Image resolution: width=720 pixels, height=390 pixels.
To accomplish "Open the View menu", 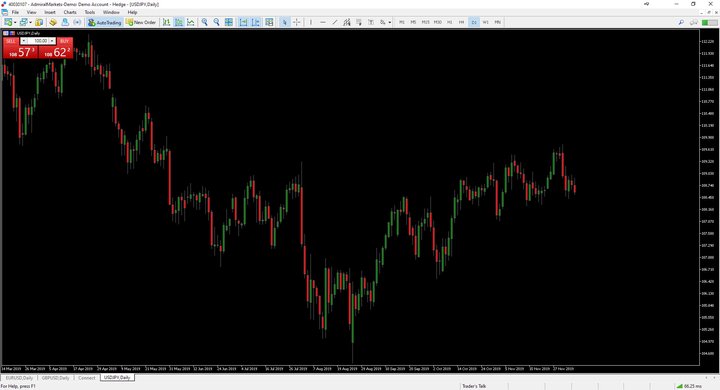I will pos(31,12).
